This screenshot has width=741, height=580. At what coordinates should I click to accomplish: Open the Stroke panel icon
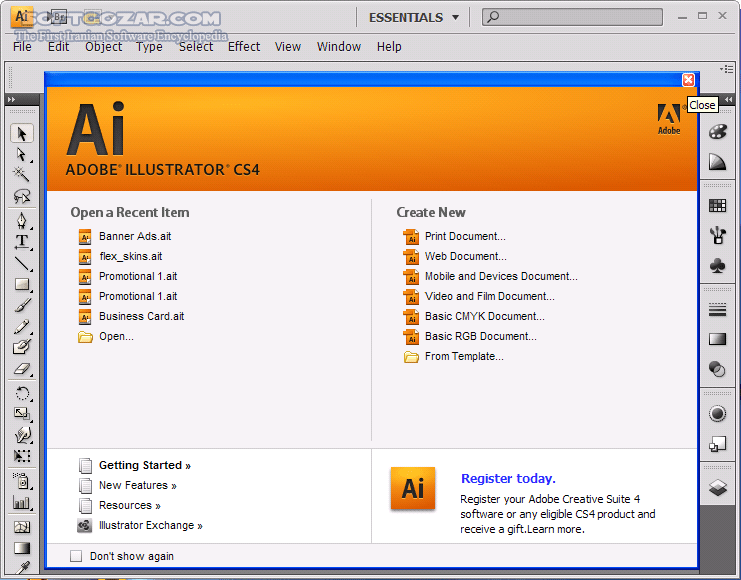coord(717,310)
